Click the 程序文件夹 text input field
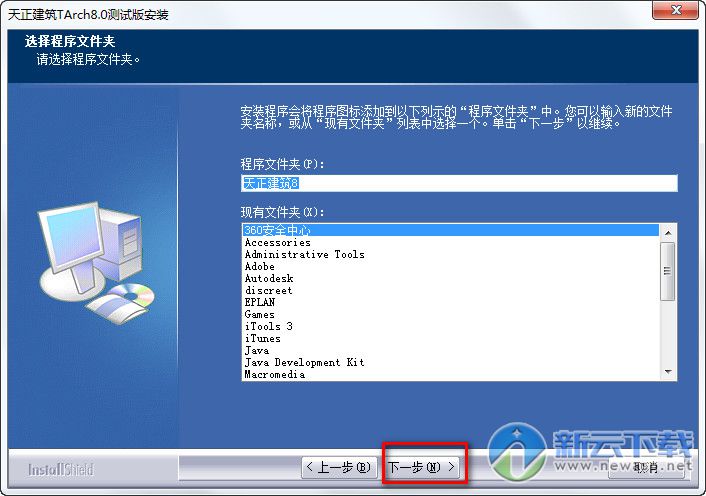Screen dimensions: 706x496 pos(459,183)
